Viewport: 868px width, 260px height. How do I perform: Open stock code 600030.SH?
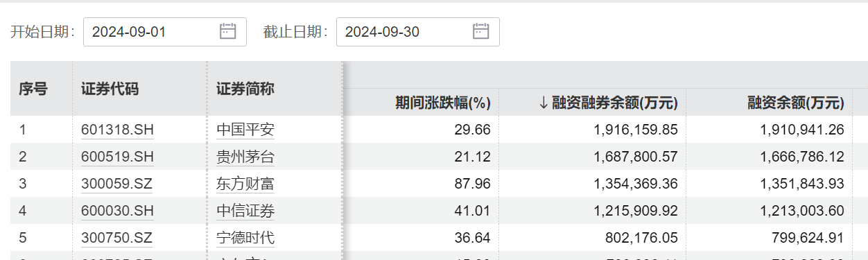[117, 211]
